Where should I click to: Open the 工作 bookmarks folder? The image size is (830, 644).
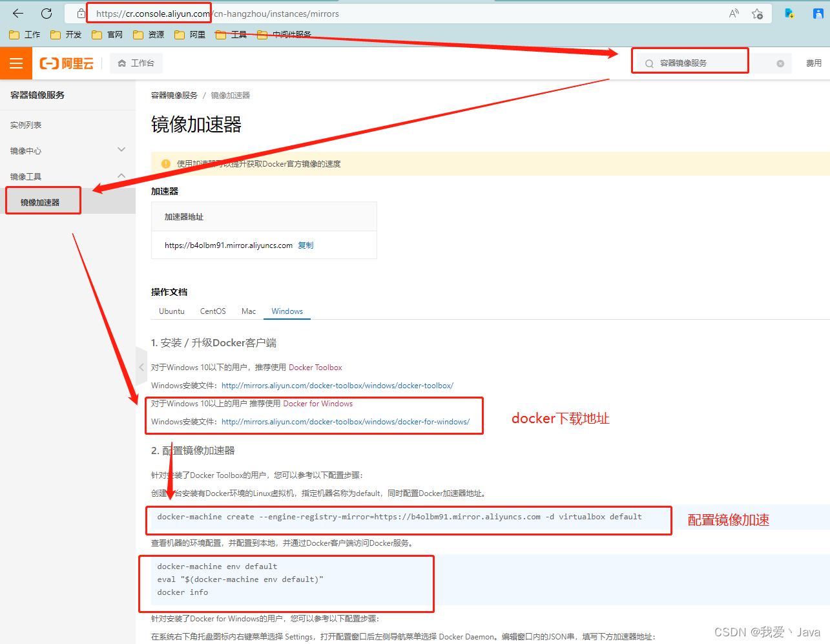(x=25, y=35)
